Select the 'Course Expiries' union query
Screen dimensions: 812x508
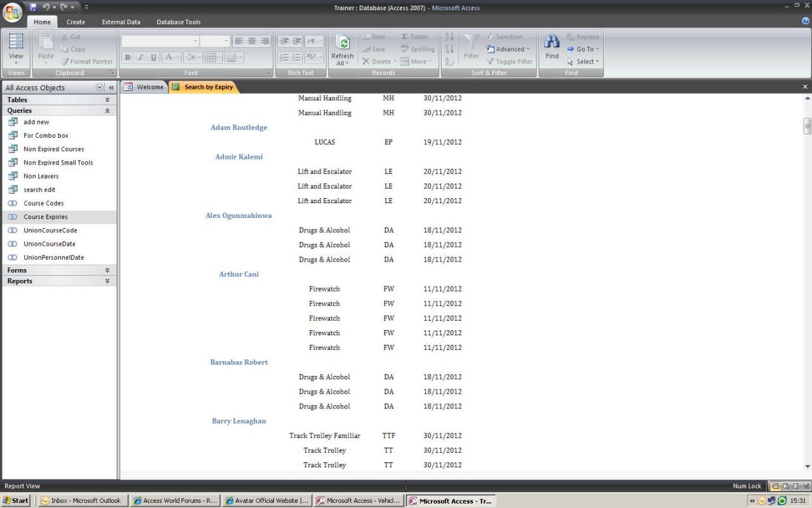coord(60,217)
